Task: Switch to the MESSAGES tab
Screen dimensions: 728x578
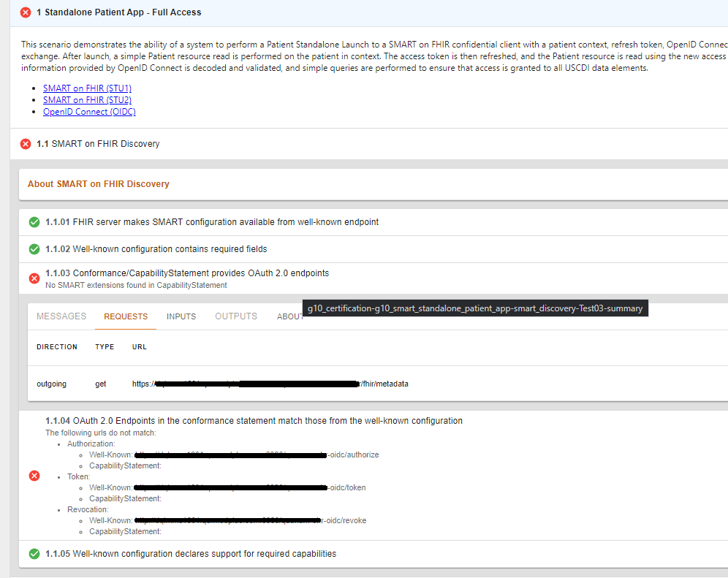Action: [x=61, y=316]
